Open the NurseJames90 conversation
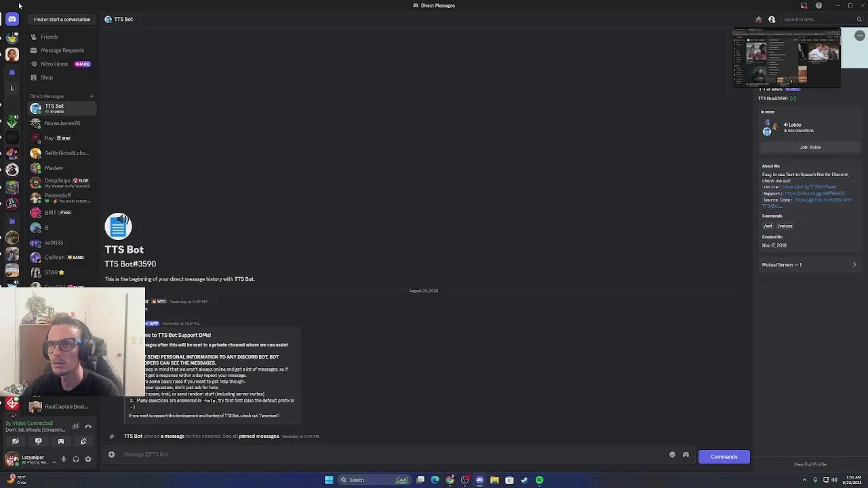Screen dimensions: 868x488 coord(61,123)
